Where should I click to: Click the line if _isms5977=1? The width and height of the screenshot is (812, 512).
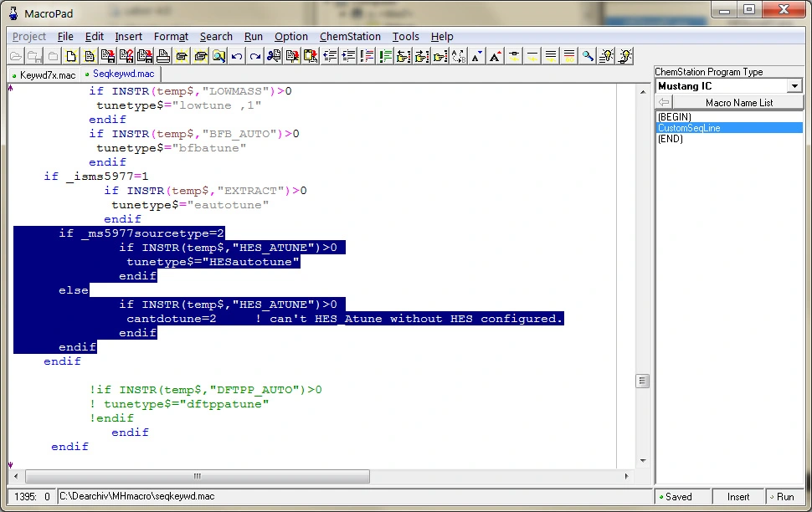pos(96,177)
